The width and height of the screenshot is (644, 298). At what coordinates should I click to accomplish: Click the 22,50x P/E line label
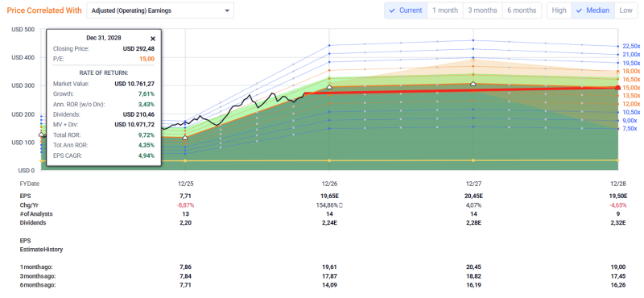click(x=632, y=46)
